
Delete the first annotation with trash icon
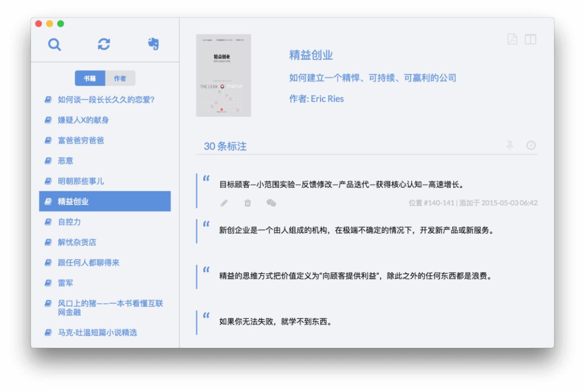[248, 203]
